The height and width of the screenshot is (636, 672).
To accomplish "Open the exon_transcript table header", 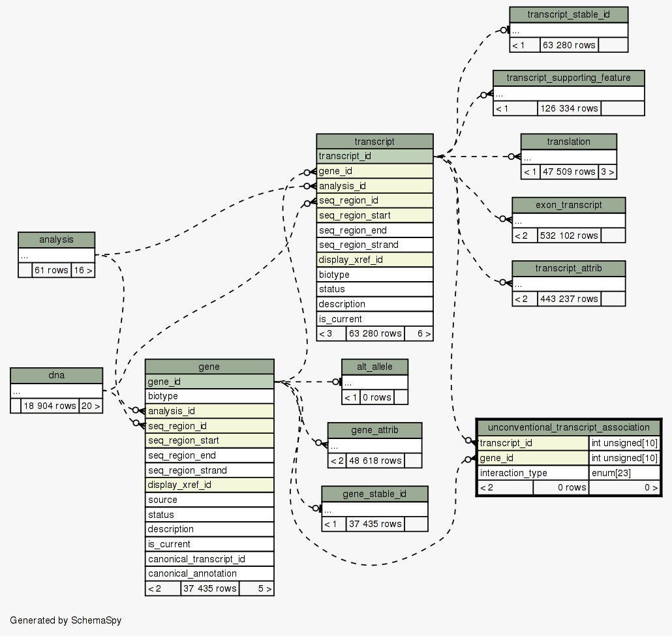I will (568, 205).
